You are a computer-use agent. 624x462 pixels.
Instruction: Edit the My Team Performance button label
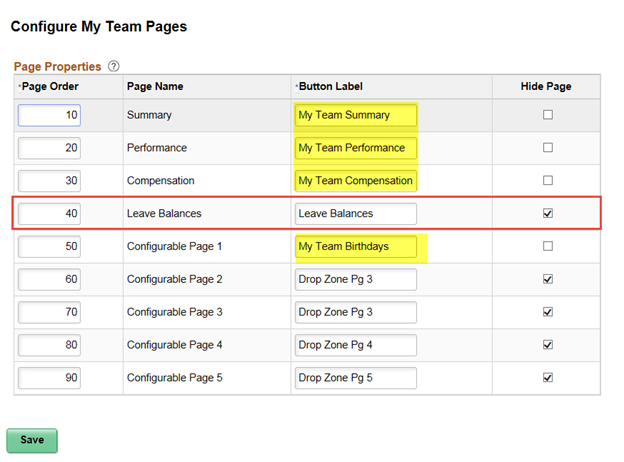[x=355, y=148]
